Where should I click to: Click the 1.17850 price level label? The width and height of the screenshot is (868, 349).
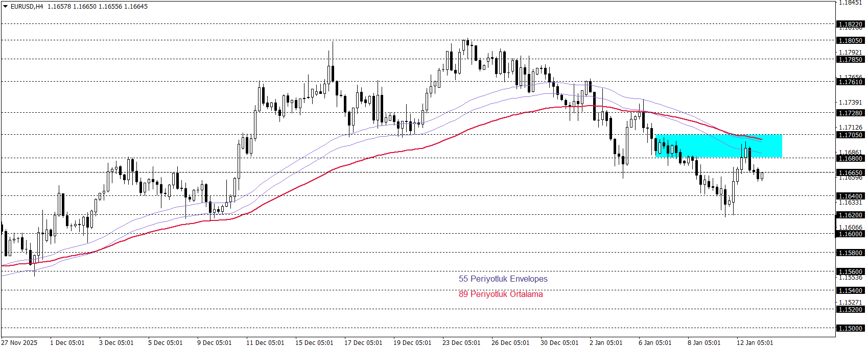pyautogui.click(x=850, y=59)
